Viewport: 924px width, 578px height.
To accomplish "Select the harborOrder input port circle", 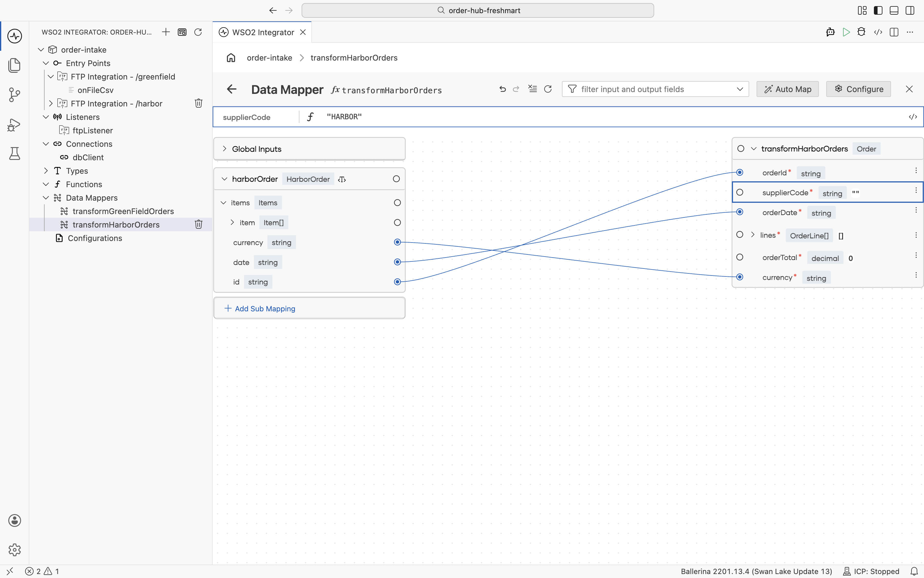I will pyautogui.click(x=396, y=179).
